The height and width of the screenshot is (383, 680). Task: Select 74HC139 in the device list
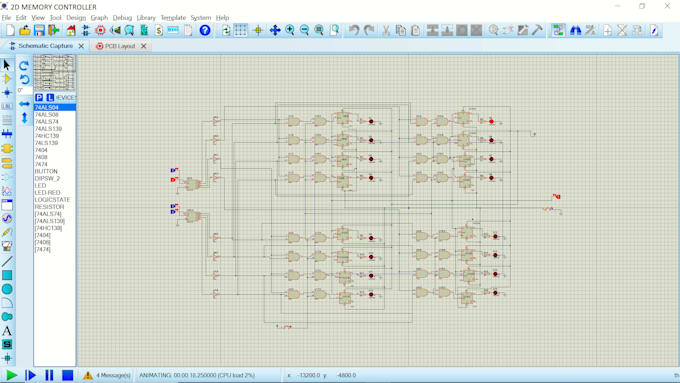pyautogui.click(x=55, y=136)
